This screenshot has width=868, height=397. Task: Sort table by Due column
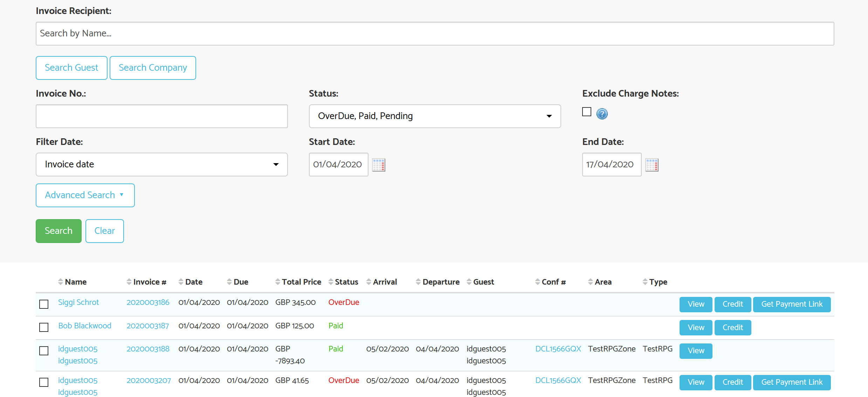point(237,282)
